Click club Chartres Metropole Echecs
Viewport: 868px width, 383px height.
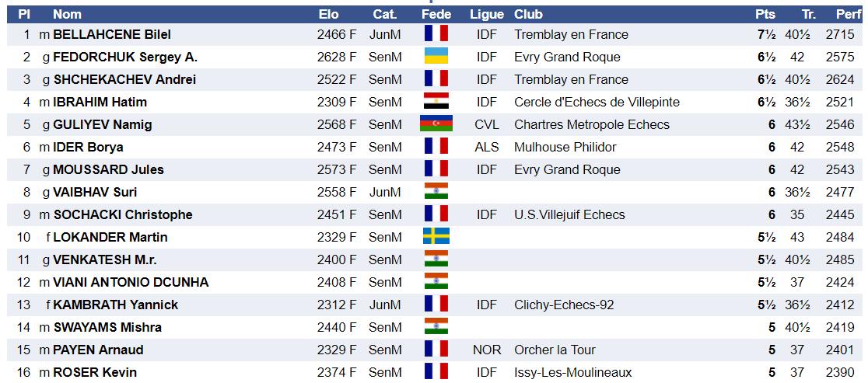point(592,125)
